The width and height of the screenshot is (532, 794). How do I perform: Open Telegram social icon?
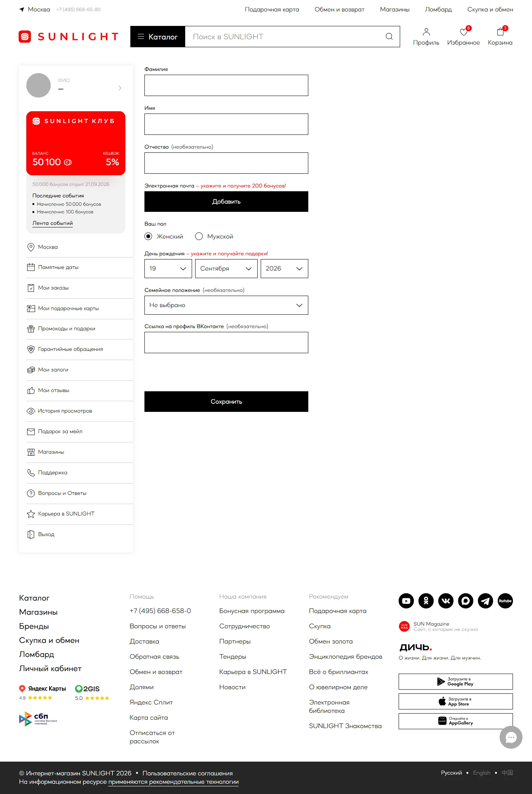tap(486, 601)
